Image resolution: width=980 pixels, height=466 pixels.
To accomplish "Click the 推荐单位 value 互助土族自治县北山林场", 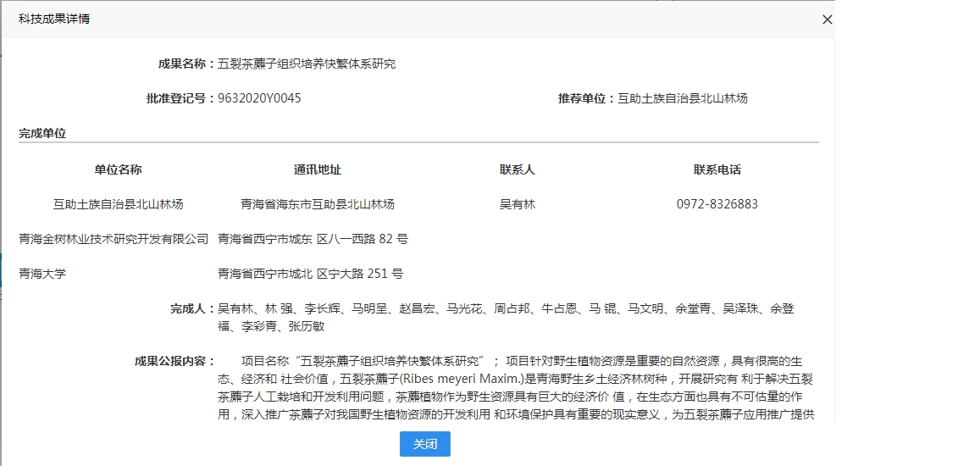I will (x=683, y=98).
